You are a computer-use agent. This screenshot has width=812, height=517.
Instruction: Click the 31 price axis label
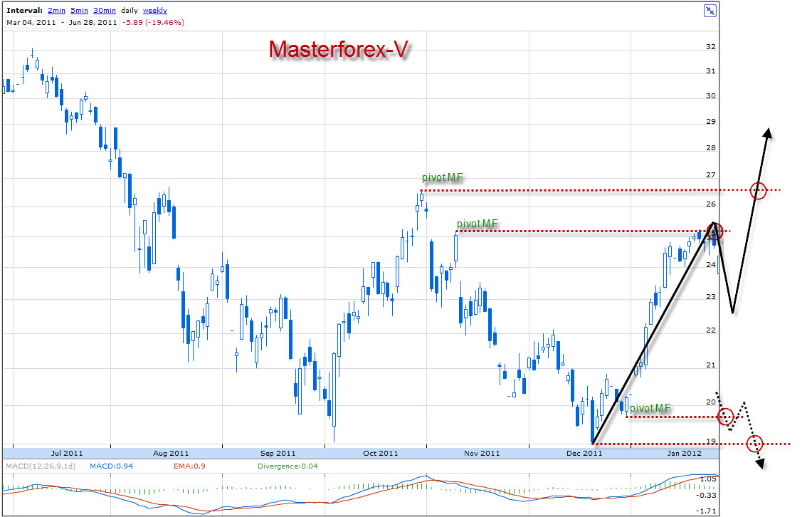pyautogui.click(x=711, y=71)
